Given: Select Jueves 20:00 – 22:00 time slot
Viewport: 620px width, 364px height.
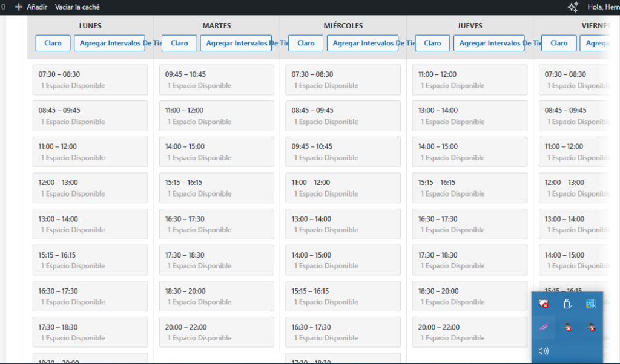Looking at the screenshot, I should point(469,332).
